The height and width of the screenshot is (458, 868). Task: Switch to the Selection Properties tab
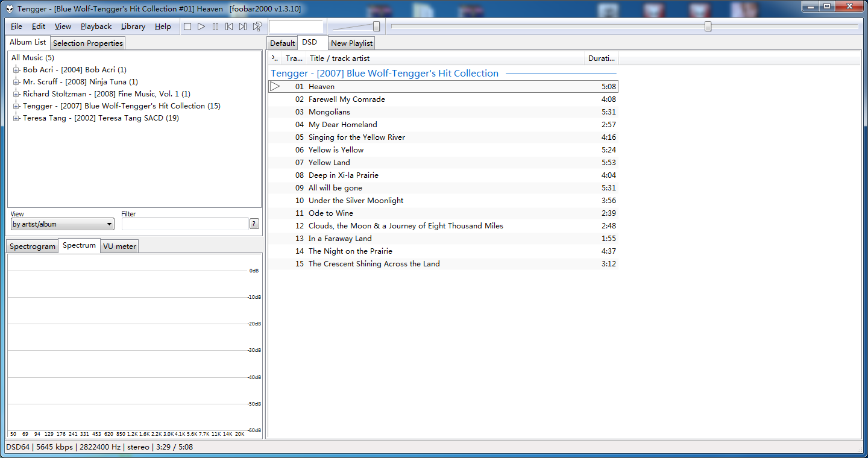point(88,43)
